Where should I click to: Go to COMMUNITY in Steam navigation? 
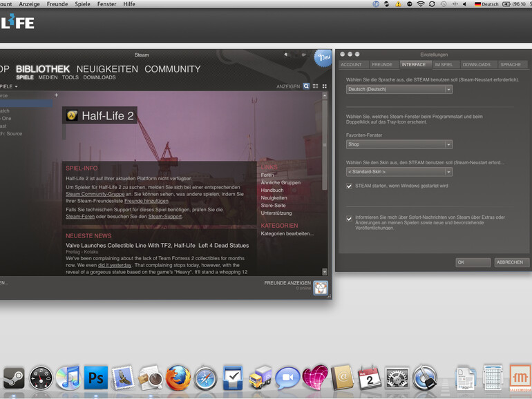(x=172, y=69)
